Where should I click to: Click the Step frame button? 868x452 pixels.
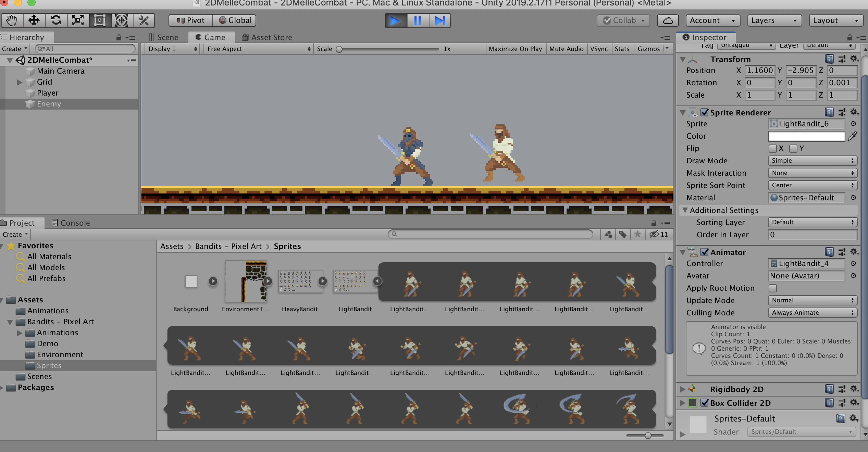(439, 21)
